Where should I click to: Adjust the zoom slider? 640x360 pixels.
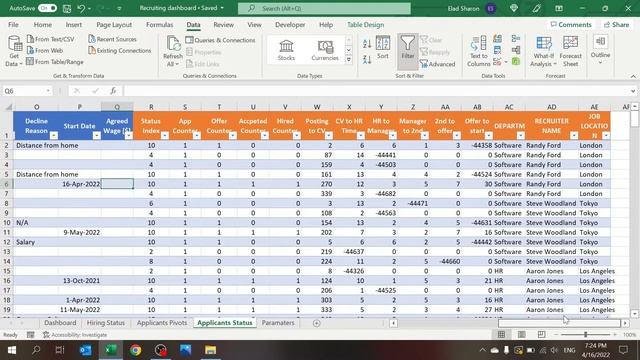585,335
